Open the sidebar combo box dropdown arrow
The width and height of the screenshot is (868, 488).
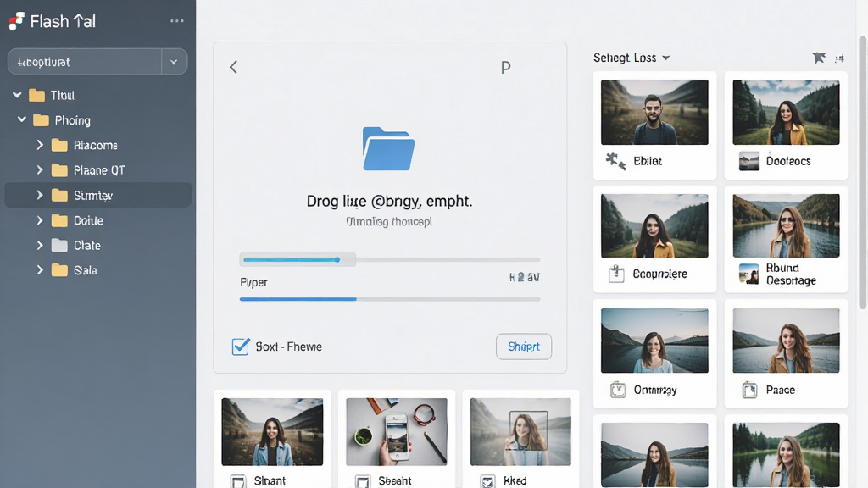(174, 62)
